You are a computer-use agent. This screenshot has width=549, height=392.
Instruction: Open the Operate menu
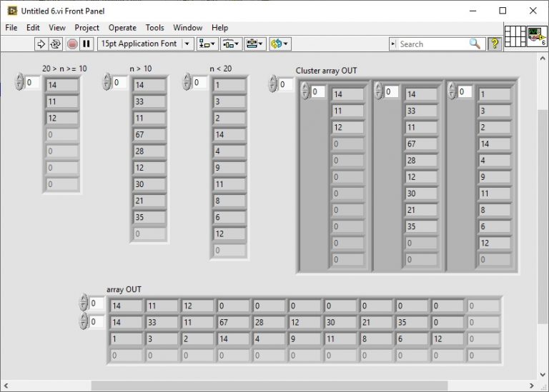[122, 28]
